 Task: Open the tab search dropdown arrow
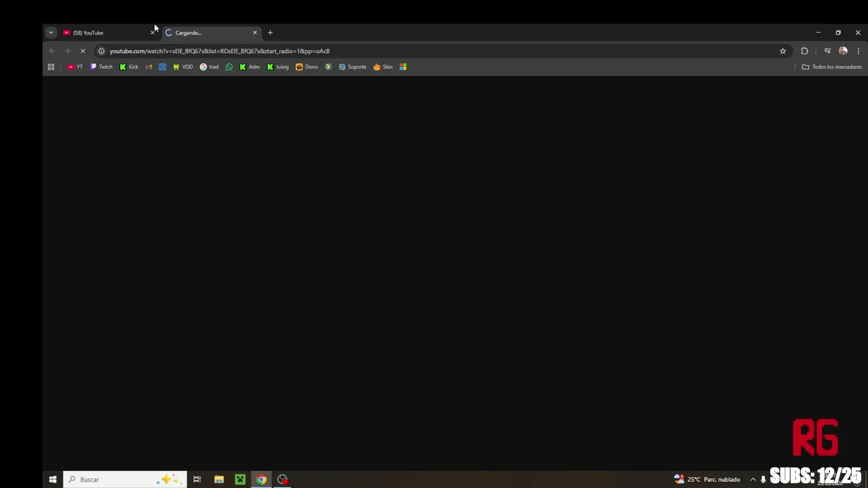(51, 33)
